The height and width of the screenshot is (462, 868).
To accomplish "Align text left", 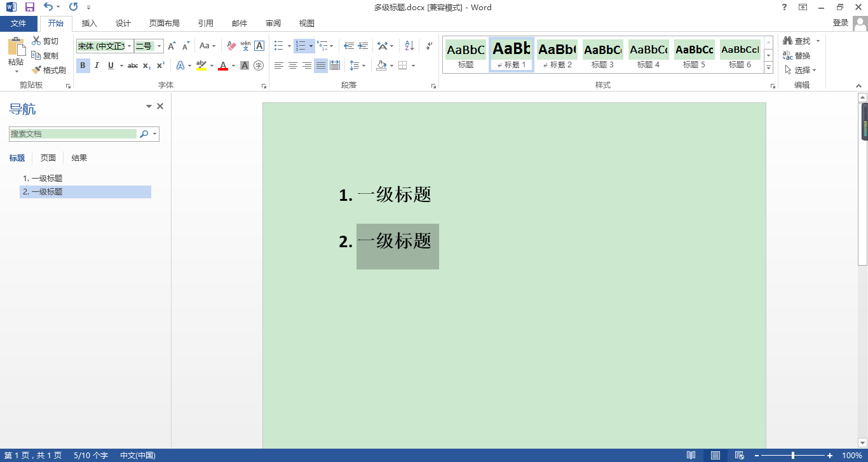I will pyautogui.click(x=279, y=65).
